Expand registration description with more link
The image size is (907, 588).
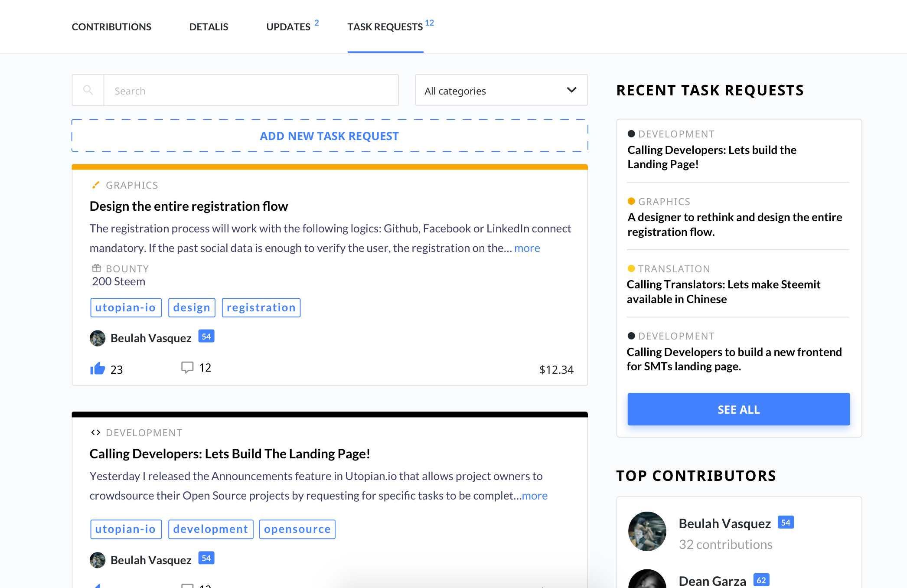coord(527,248)
